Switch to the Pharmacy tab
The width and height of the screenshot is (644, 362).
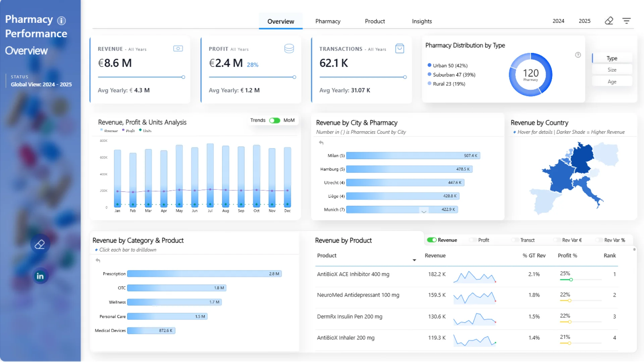328,21
